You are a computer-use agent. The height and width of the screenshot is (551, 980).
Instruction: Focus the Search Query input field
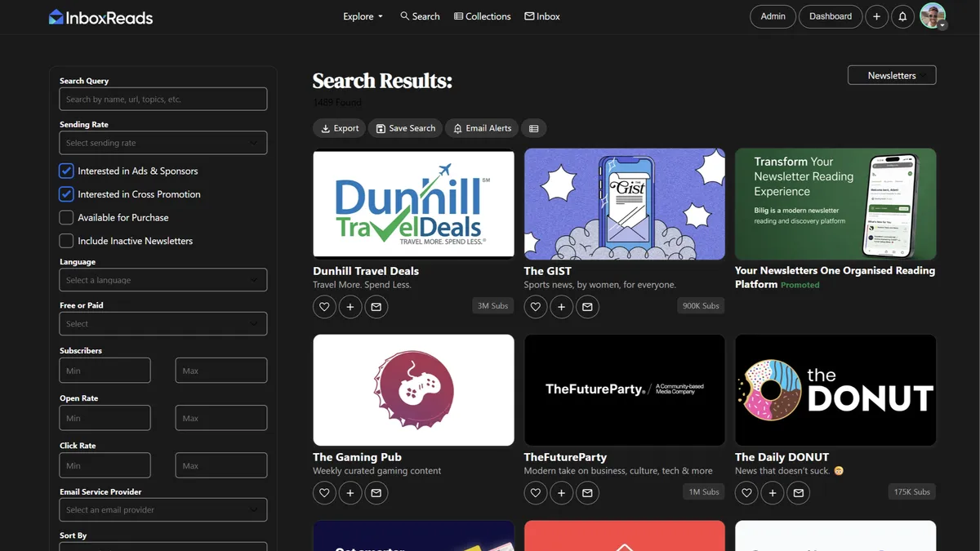163,99
